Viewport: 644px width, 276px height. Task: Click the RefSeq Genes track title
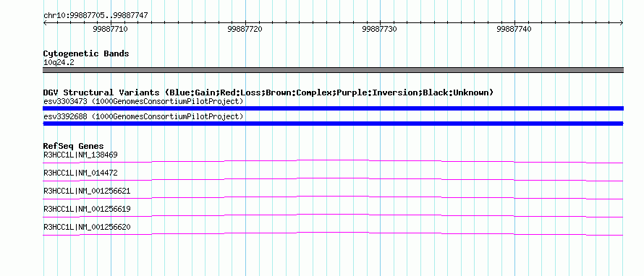coord(74,146)
